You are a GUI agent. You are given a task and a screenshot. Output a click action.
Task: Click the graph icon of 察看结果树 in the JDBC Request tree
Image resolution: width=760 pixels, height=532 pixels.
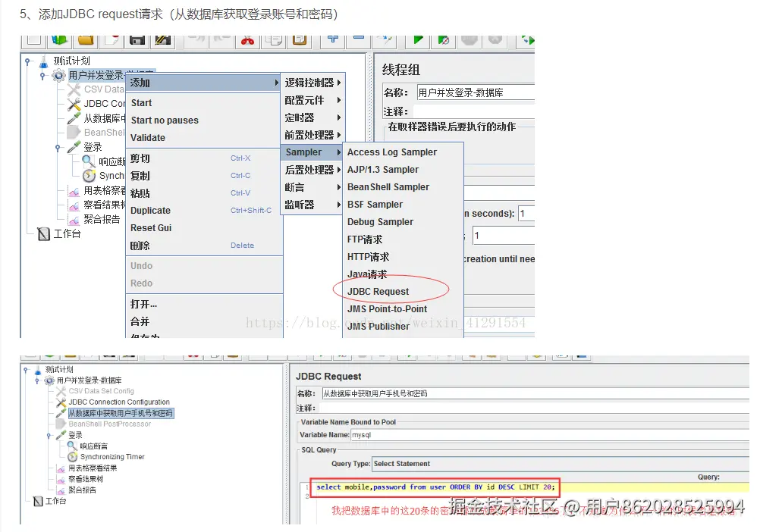point(61,479)
